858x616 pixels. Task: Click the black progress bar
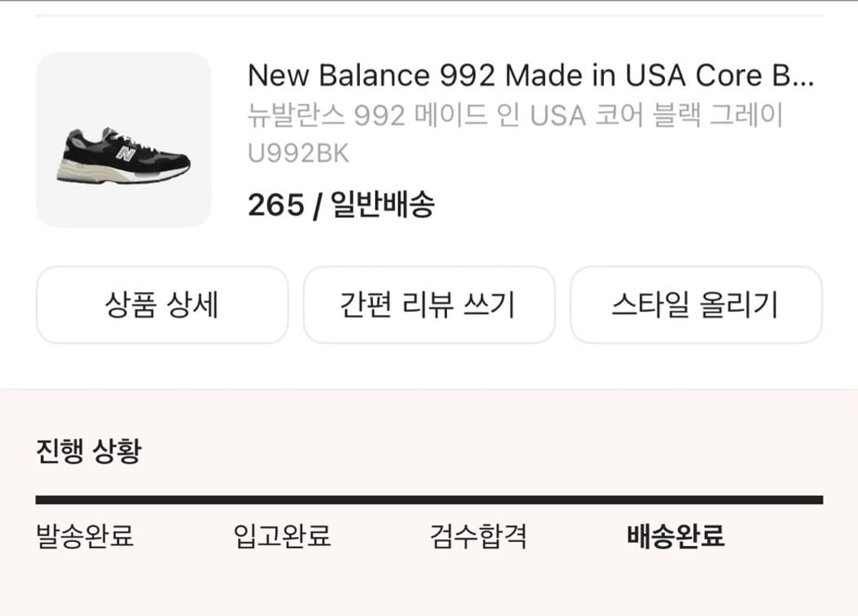tap(429, 500)
